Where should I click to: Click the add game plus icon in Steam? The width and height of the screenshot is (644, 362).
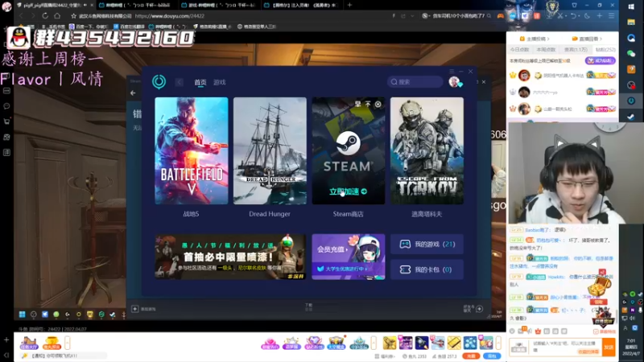134,309
